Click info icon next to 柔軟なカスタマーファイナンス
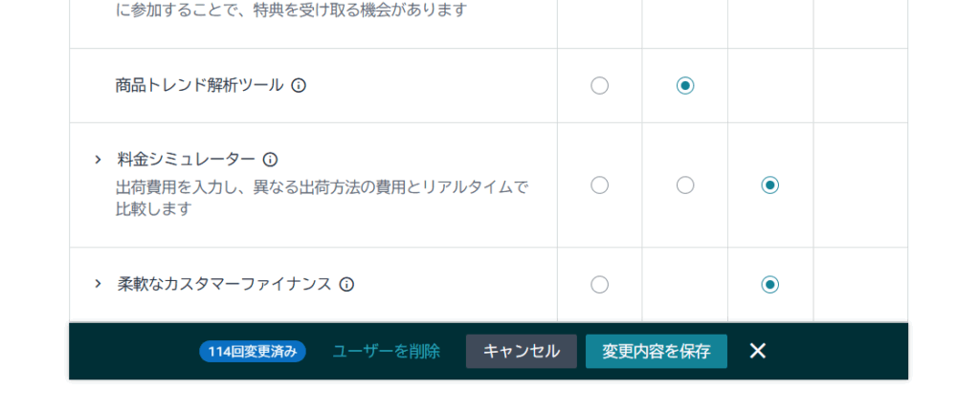The image size is (980, 412). (346, 284)
